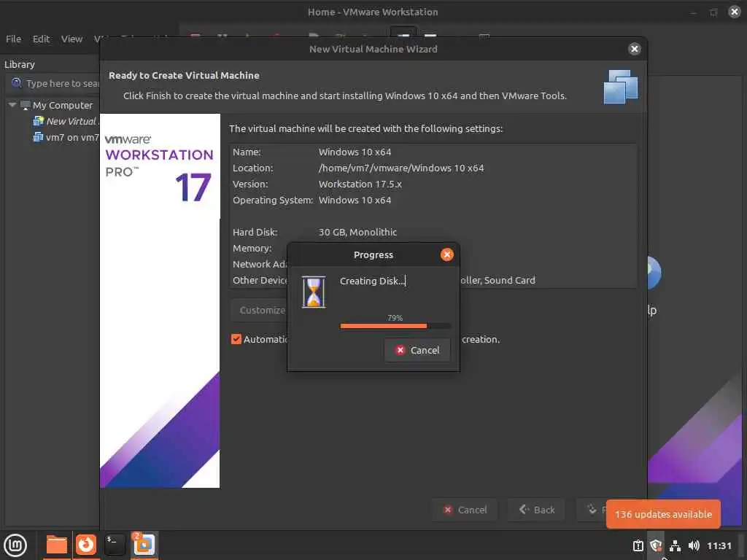Click the hourglass icon in Progress dialog
Viewport: 747px width, 560px height.
coord(314,292)
